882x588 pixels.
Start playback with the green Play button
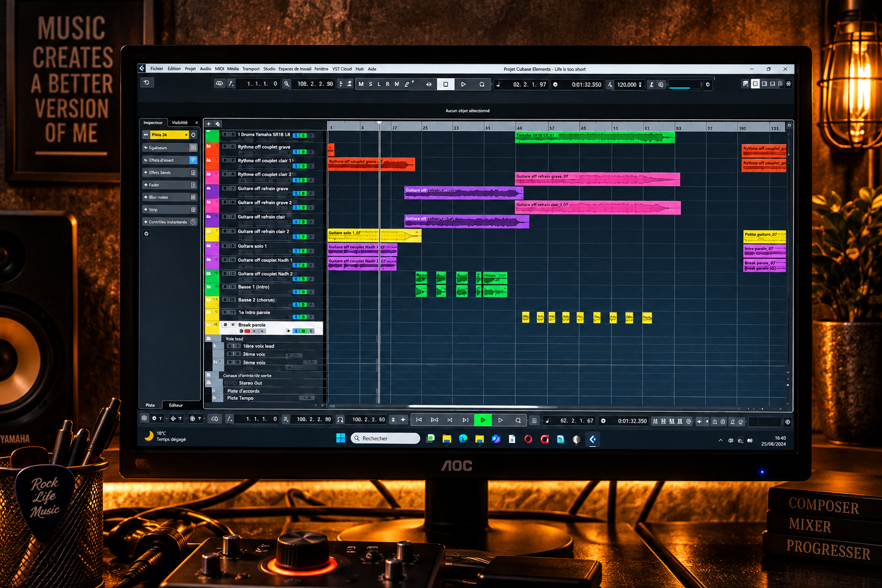[x=483, y=420]
